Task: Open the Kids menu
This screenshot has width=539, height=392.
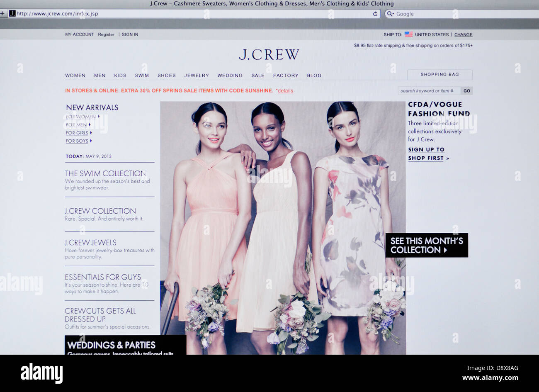Action: [120, 75]
